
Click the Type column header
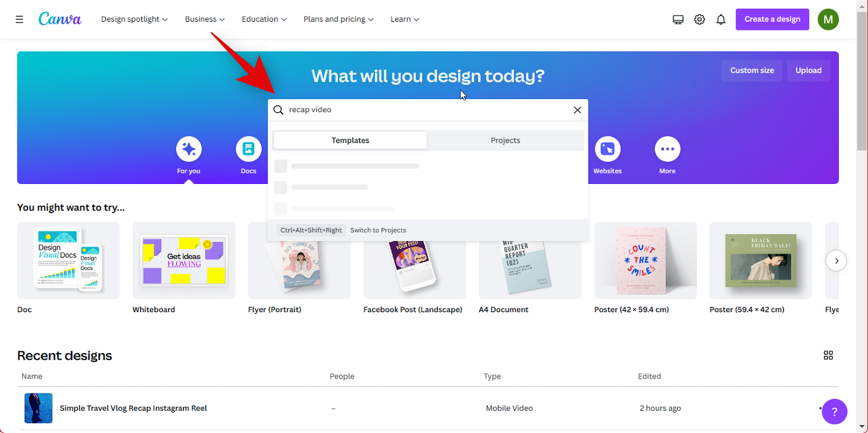pyautogui.click(x=493, y=376)
